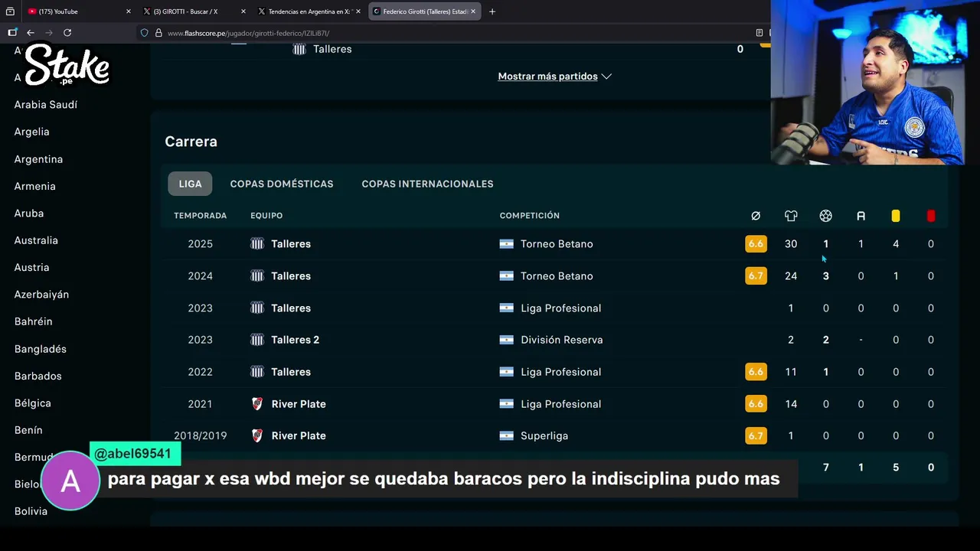
Task: Click the shield tracking protection icon
Action: [144, 33]
